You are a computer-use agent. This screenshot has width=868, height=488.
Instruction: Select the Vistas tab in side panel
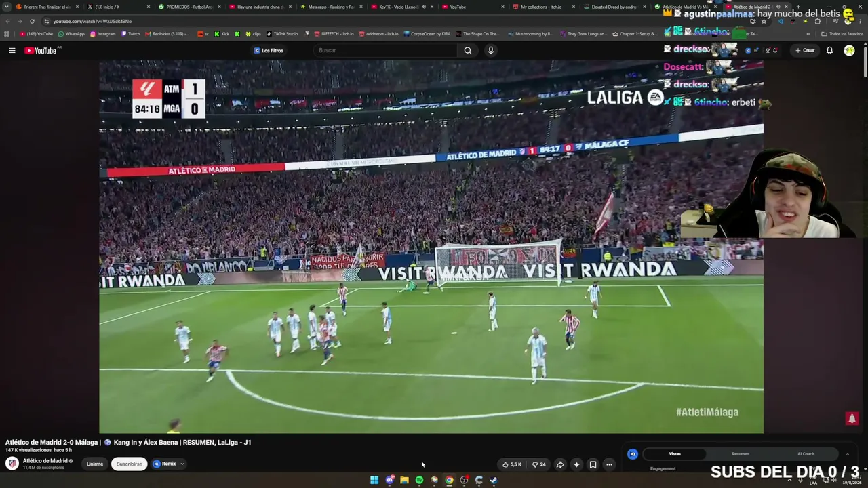(x=675, y=454)
